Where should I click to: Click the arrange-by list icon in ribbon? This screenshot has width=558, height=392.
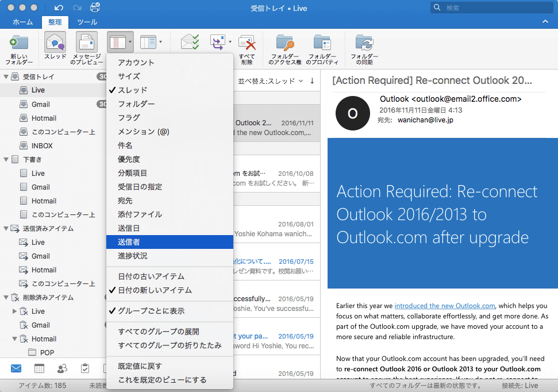[117, 42]
